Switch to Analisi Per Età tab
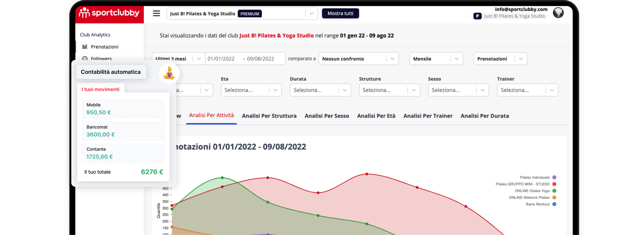This screenshot has width=644, height=235. pos(376,116)
